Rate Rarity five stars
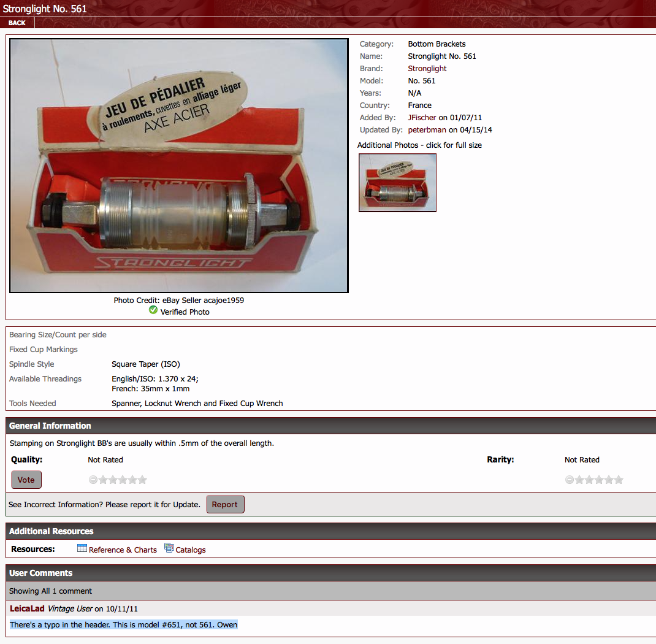The width and height of the screenshot is (656, 644). pyautogui.click(x=619, y=480)
